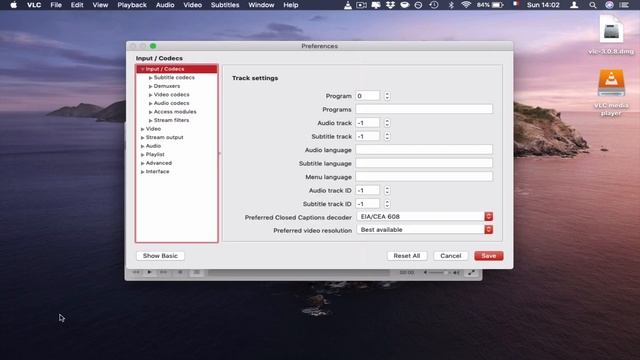Image resolution: width=640 pixels, height=360 pixels.
Task: Open the input source flag menu
Action: pyautogui.click(x=516, y=5)
